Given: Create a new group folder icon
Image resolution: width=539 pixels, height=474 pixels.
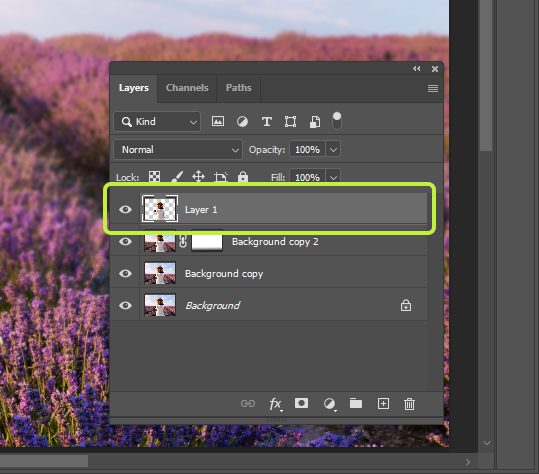Looking at the screenshot, I should 356,403.
